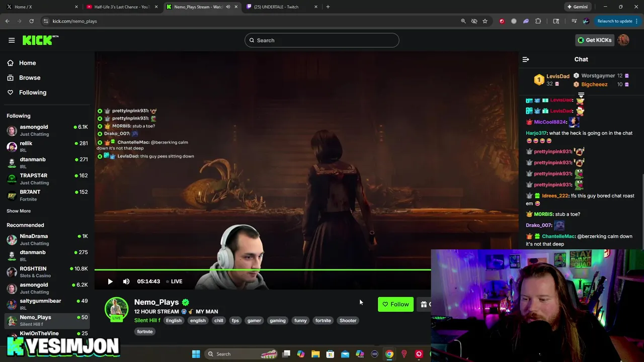View site information icon in address bar
The width and height of the screenshot is (644, 362).
coord(46,21)
